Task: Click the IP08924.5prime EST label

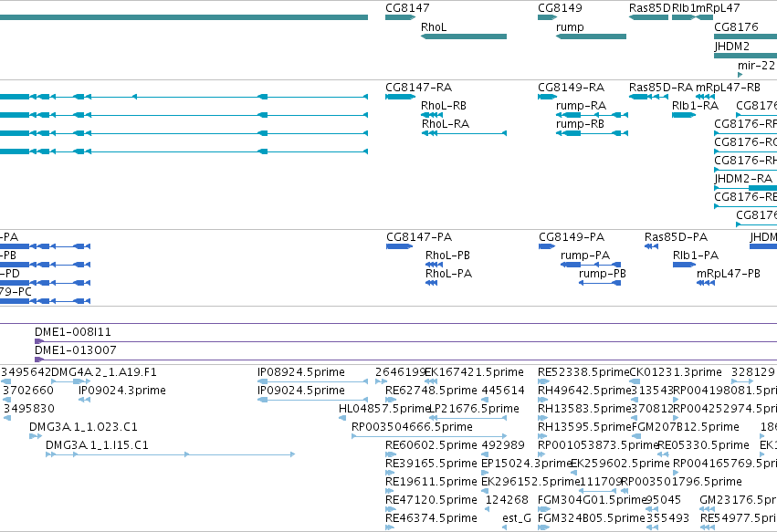Action: coord(301,372)
